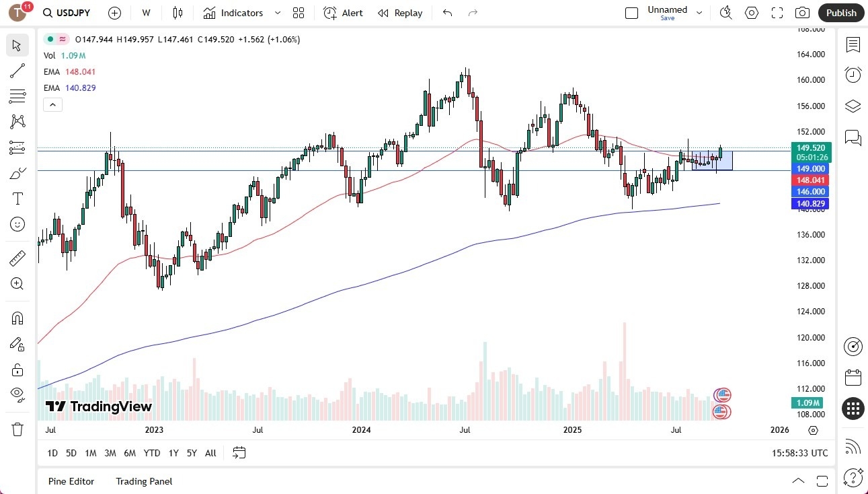Hide all drawings with the eye toggle
868x494 pixels.
coord(17,394)
